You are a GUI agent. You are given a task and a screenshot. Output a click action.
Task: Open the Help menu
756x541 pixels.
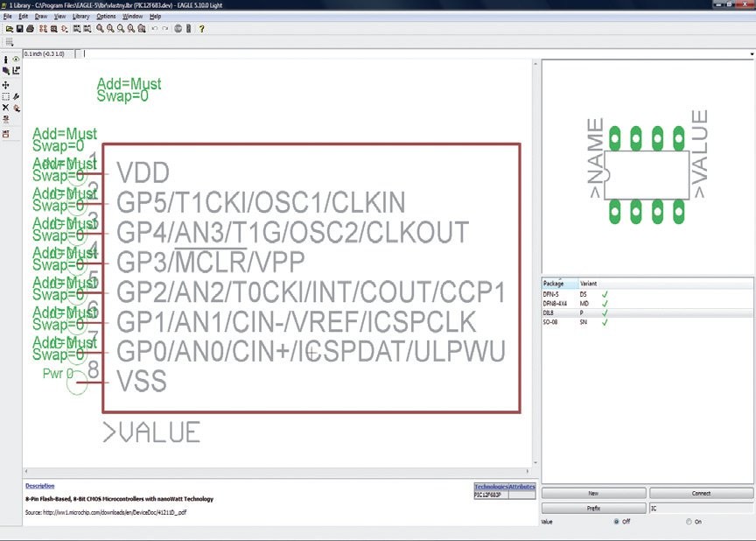point(155,17)
